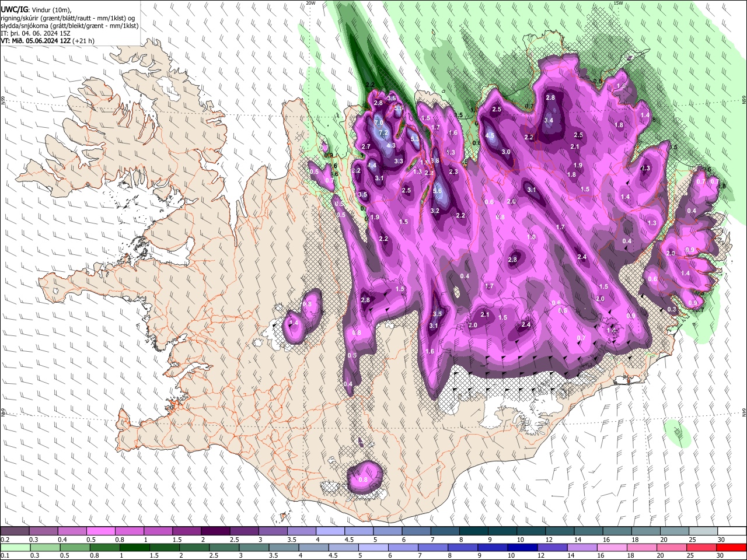Image resolution: width=747 pixels, height=560 pixels.
Task: Click the 4.4 snowfall value on the map
Action: coord(372,165)
